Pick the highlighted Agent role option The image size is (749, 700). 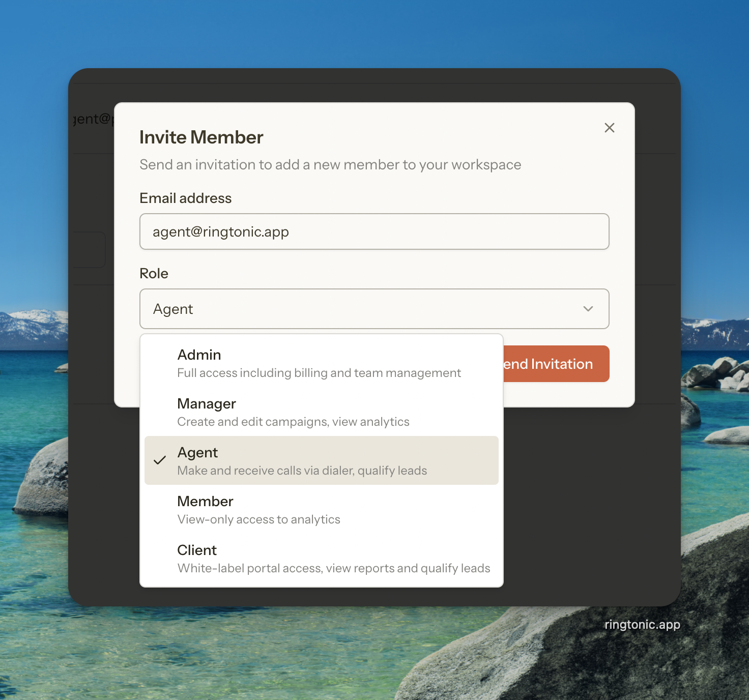(197, 453)
